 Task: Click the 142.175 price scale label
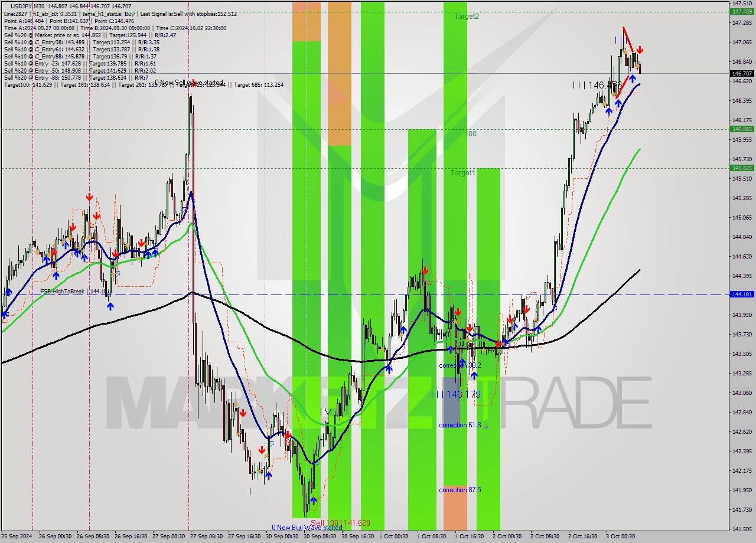tap(742, 470)
